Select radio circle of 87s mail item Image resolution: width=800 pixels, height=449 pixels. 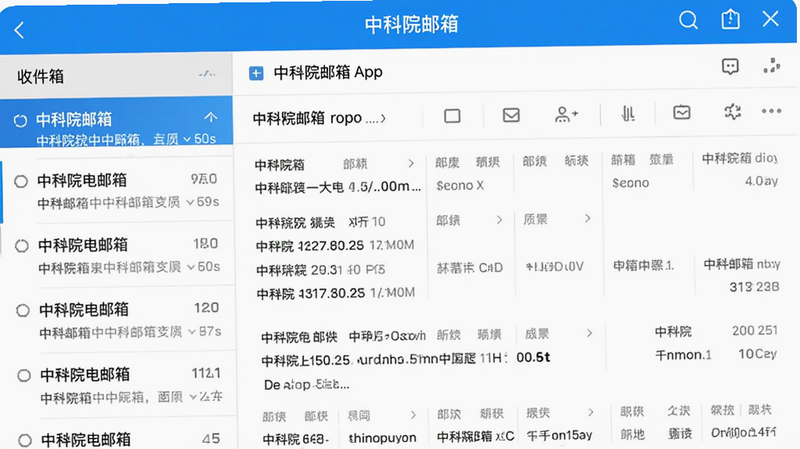(23, 310)
